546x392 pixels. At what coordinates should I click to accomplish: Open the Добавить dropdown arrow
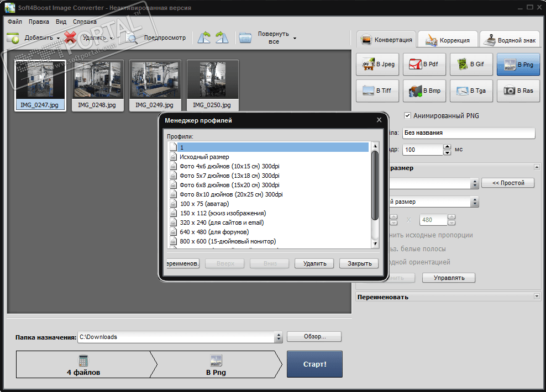click(58, 38)
